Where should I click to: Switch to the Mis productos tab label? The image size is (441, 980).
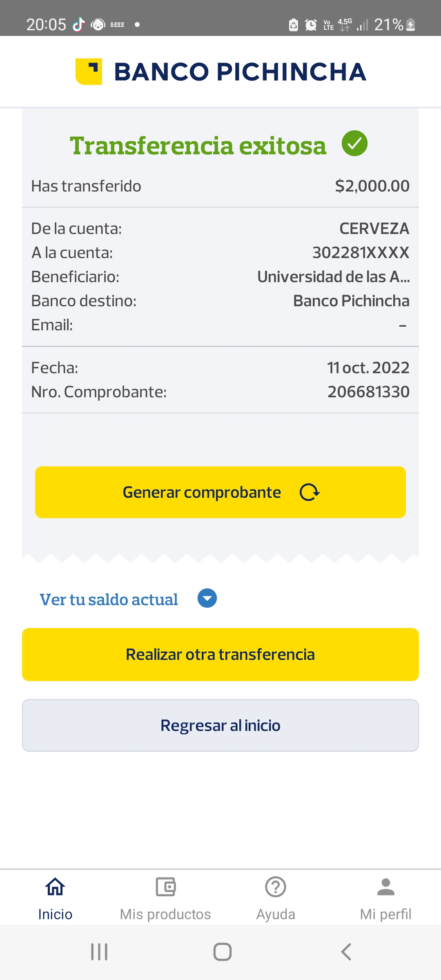pyautogui.click(x=165, y=914)
